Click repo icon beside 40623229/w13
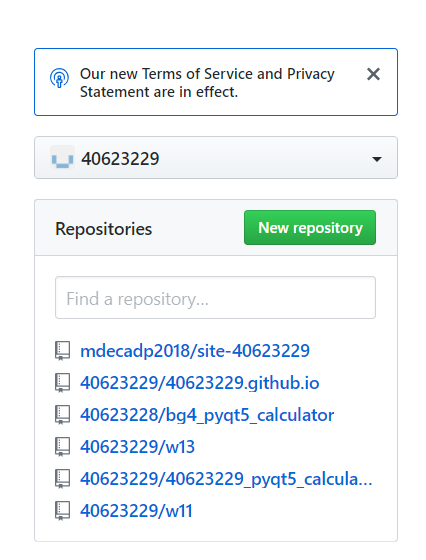Screen dimensions: 426x560 62,447
